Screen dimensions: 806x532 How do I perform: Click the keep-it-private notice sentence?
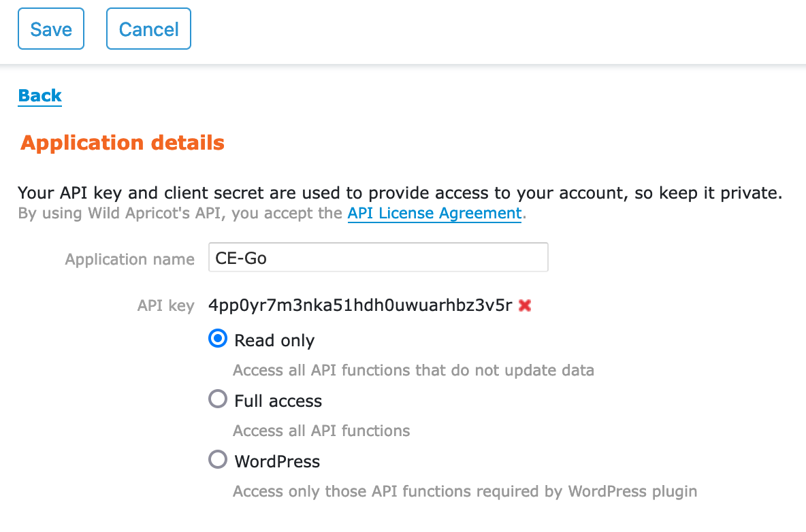tap(400, 193)
